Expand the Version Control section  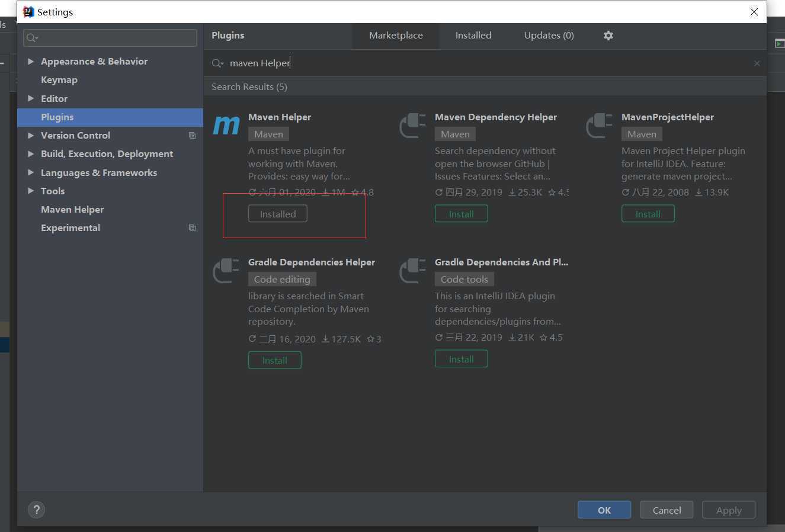31,136
